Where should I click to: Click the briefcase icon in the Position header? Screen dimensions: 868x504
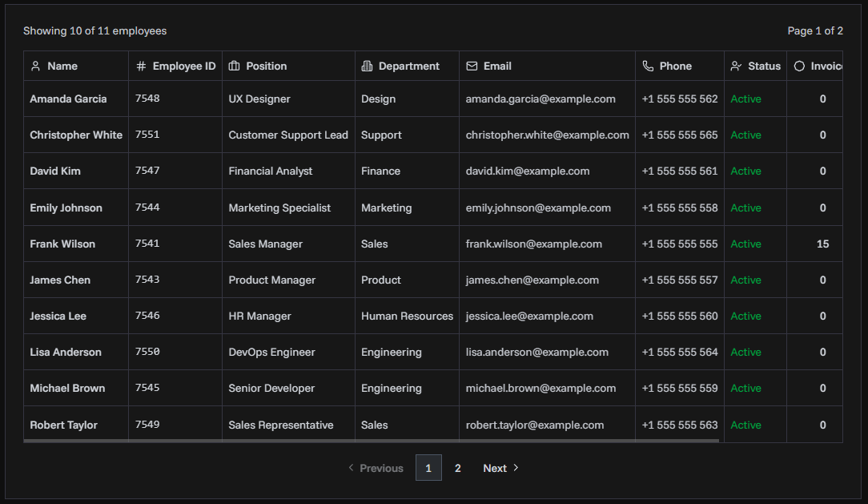tap(234, 66)
